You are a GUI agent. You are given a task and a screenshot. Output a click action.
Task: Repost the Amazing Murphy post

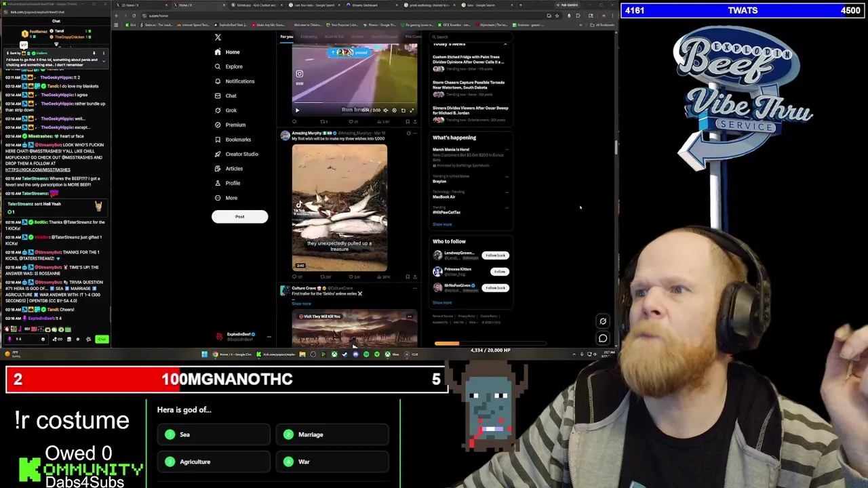pyautogui.click(x=325, y=277)
